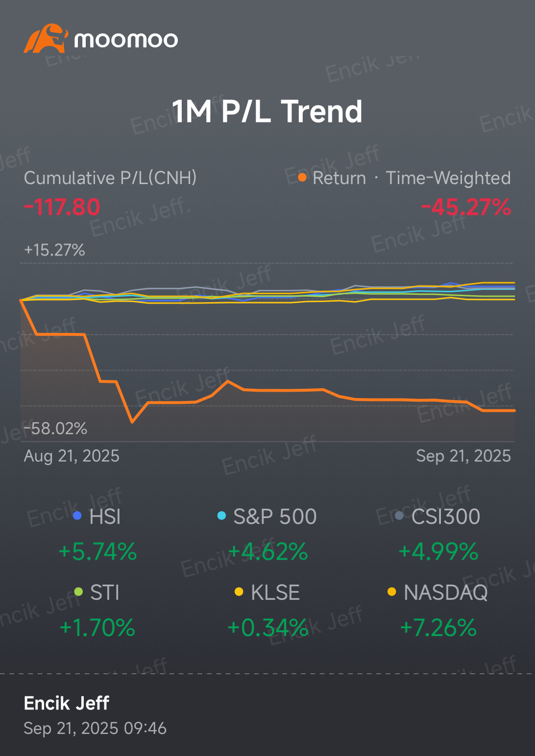Click the moomoo wordmark text
The width and height of the screenshot is (535, 756).
pos(126,40)
